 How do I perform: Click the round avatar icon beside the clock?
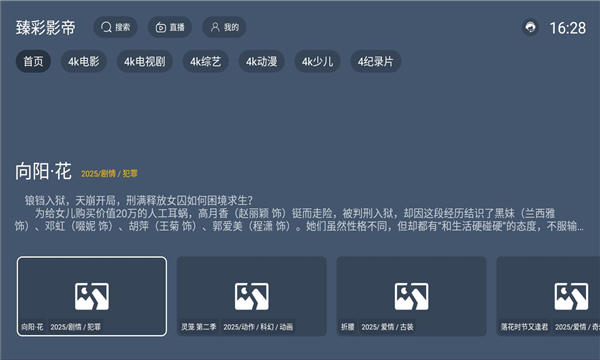click(x=530, y=28)
